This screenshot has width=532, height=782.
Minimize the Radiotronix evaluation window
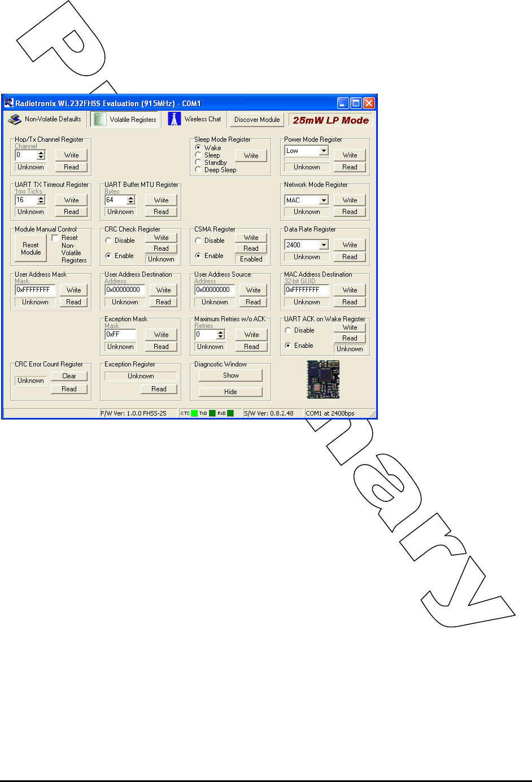click(343, 103)
